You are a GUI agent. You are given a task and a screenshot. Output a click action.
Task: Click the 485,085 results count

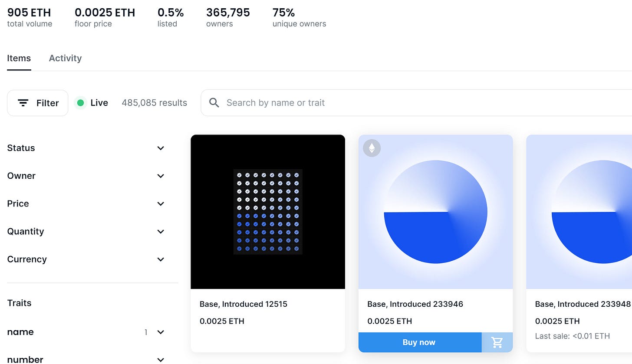coord(155,103)
